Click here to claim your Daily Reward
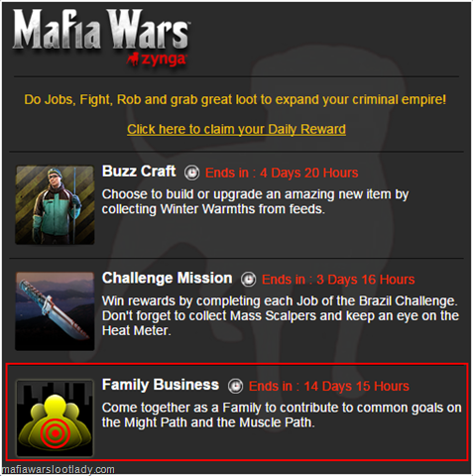 coord(236,129)
